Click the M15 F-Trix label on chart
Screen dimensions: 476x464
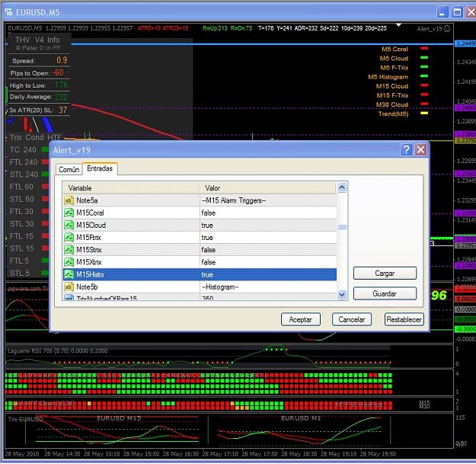[392, 95]
